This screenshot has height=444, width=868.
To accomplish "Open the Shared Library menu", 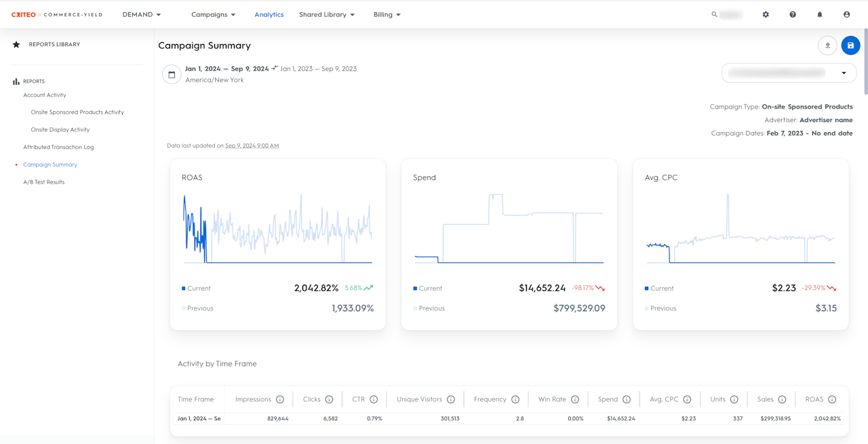I will tap(326, 14).
